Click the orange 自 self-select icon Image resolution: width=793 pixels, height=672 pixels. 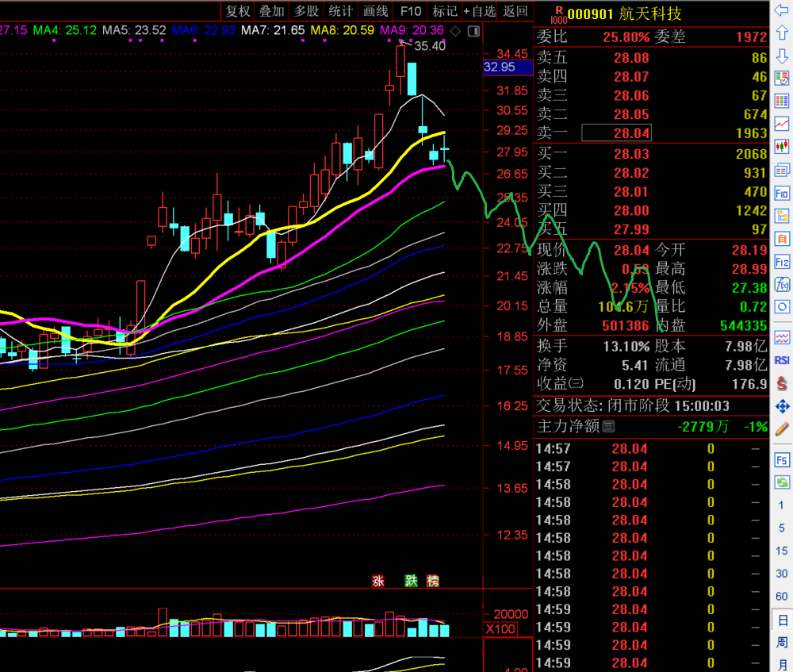(782, 238)
